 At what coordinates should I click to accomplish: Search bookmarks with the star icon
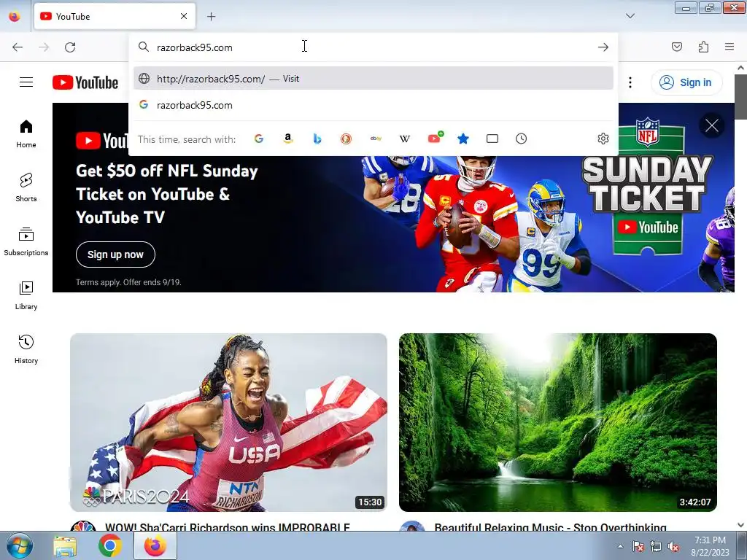pyautogui.click(x=463, y=139)
